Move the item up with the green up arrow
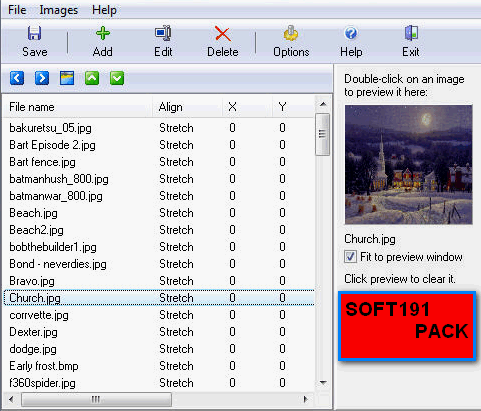This screenshot has height=411, width=481. [x=92, y=78]
